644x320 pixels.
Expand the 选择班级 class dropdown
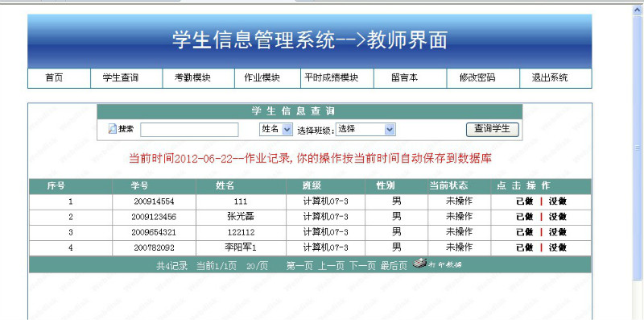365,129
